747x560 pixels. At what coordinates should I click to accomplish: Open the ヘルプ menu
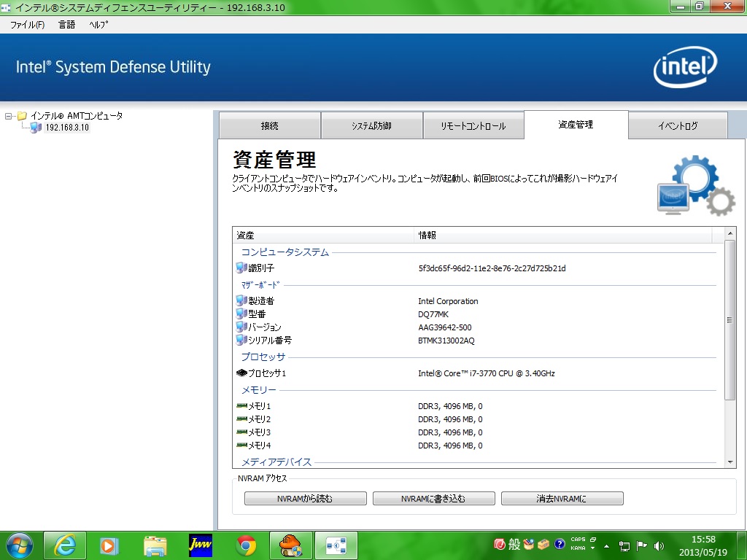[98, 25]
